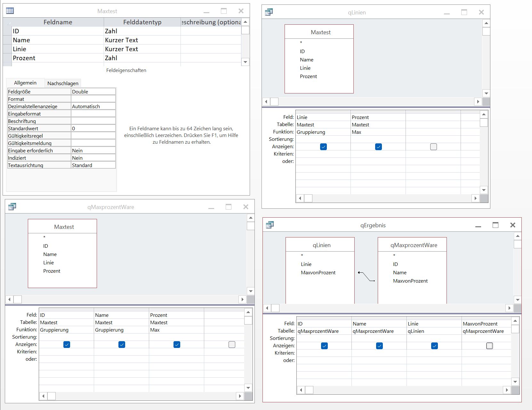The image size is (532, 410).
Task: Minimize the qErgebnis window
Action: tap(478, 226)
